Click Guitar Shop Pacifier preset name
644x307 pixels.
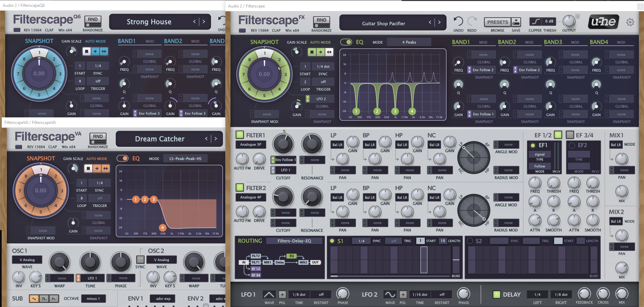coord(383,23)
